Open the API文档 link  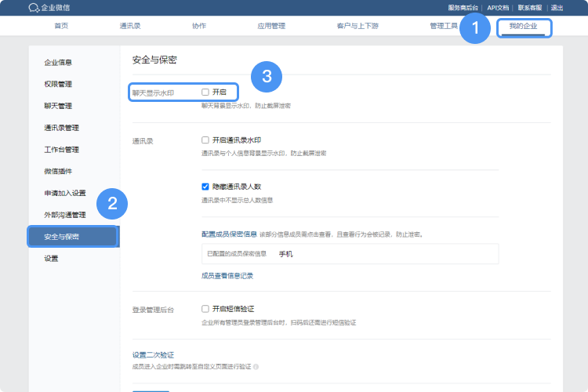click(x=498, y=8)
